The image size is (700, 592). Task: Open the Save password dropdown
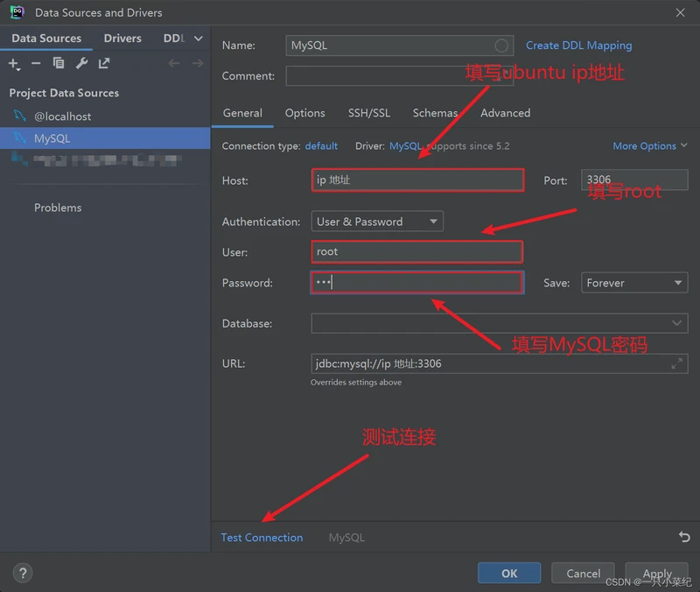pos(633,283)
